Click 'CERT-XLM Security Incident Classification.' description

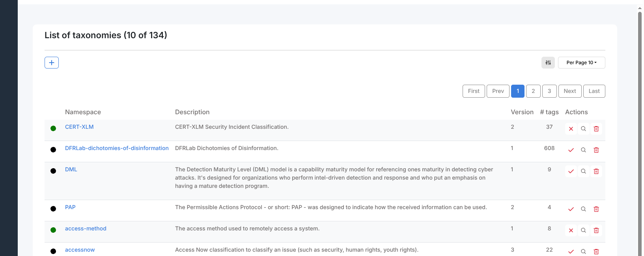pos(232,127)
